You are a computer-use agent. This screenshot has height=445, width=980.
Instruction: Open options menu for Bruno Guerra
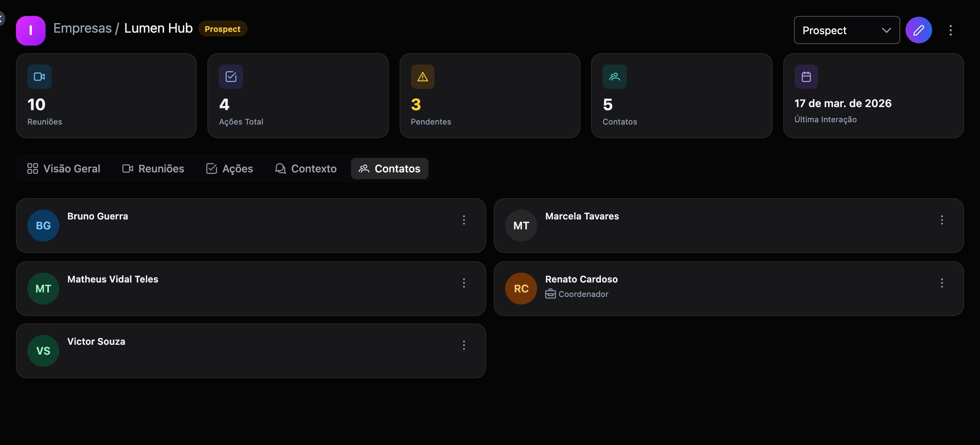pyautogui.click(x=464, y=220)
